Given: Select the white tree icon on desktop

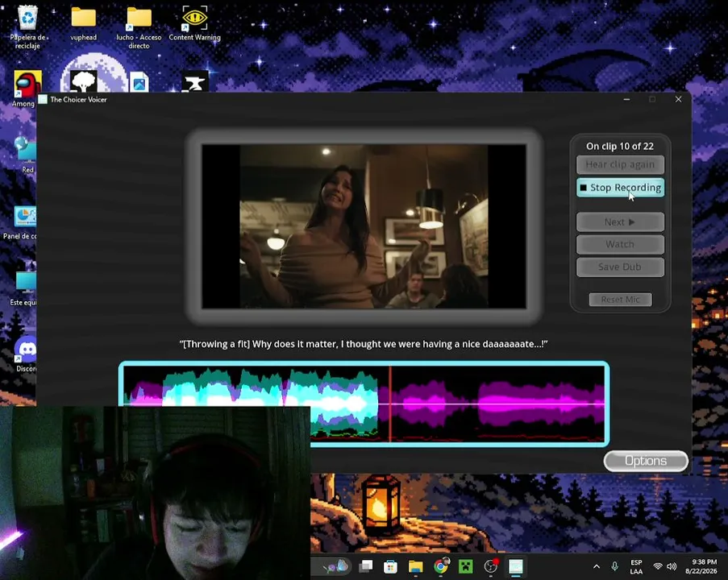Looking at the screenshot, I should point(84,81).
